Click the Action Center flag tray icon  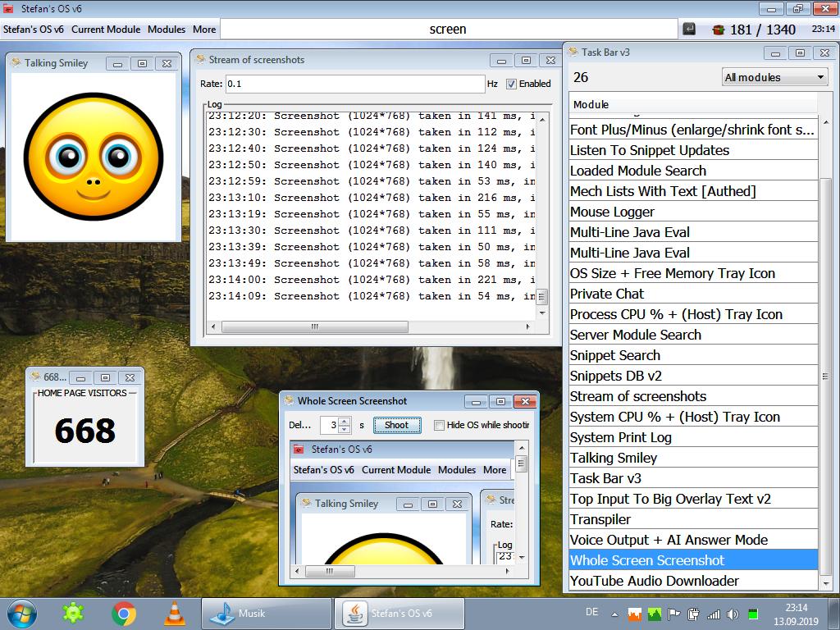click(x=673, y=614)
